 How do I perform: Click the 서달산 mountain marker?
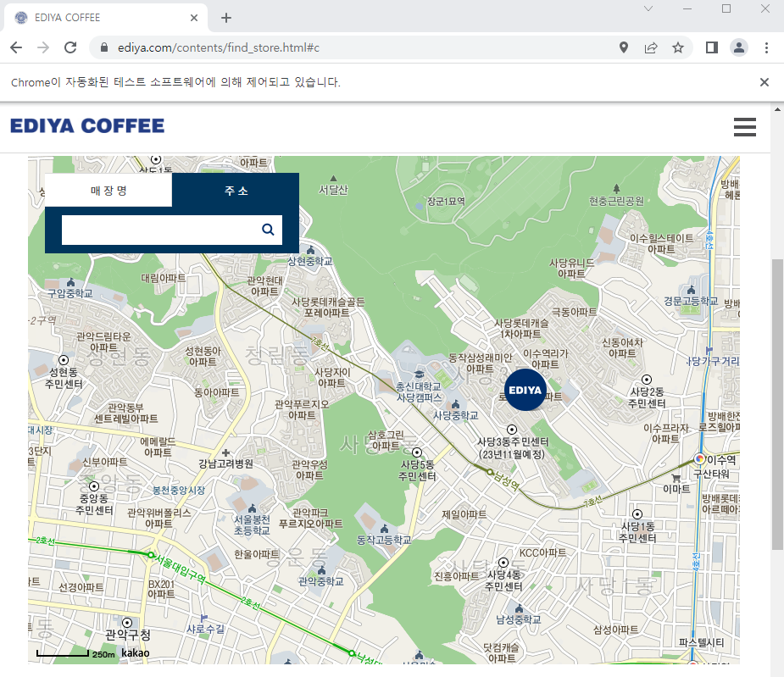pyautogui.click(x=333, y=179)
